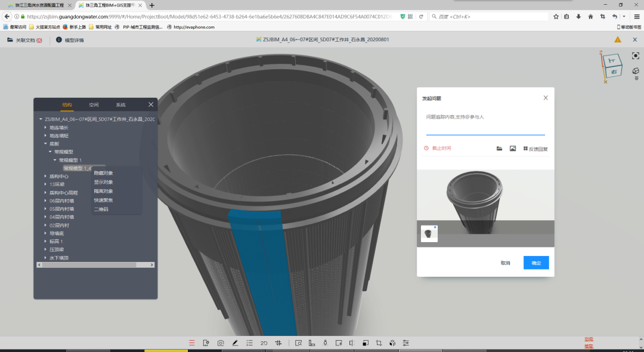The image size is (644, 352).
Task: Switch to the 结构 tab
Action: 67,105
